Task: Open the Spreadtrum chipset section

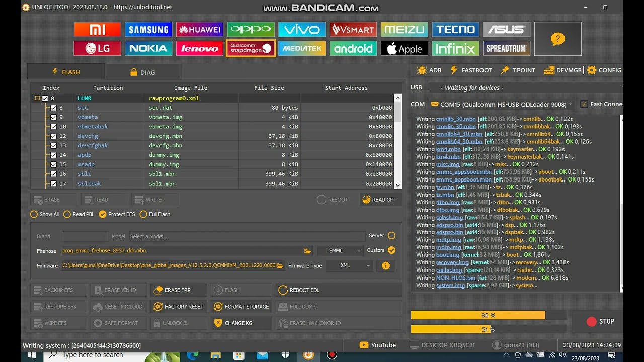Action: click(507, 48)
